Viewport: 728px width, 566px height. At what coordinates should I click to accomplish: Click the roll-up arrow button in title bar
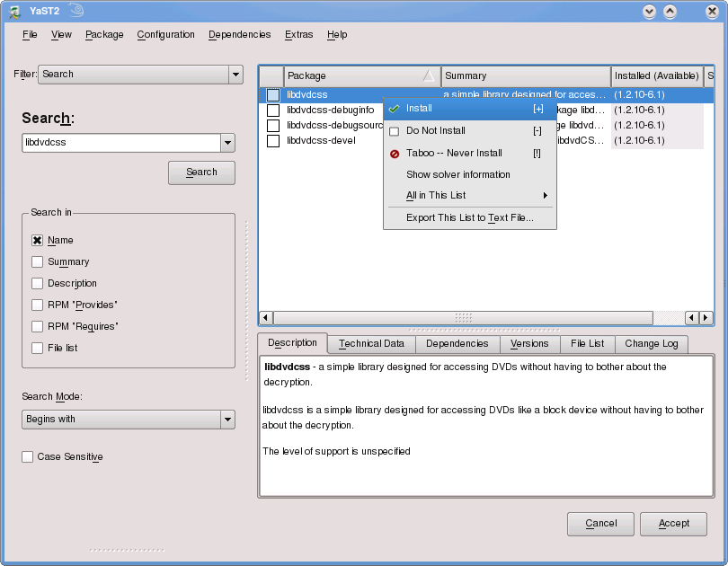point(670,12)
